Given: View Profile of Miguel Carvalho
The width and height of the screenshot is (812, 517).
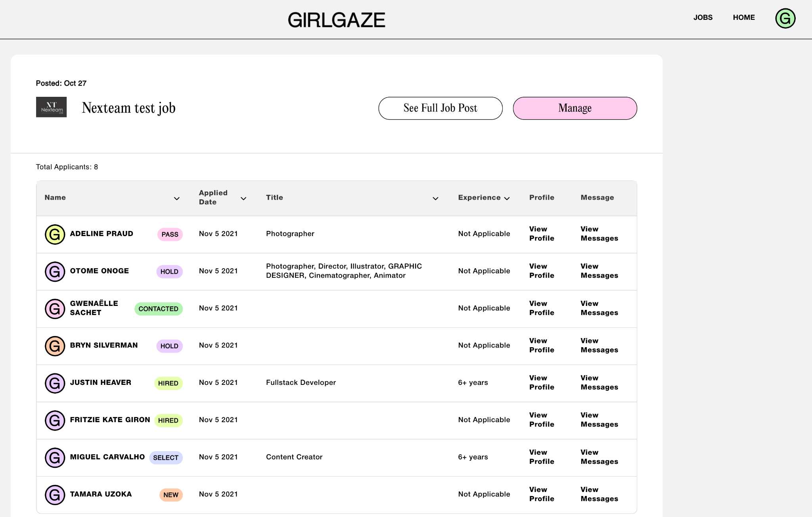Looking at the screenshot, I should point(542,457).
